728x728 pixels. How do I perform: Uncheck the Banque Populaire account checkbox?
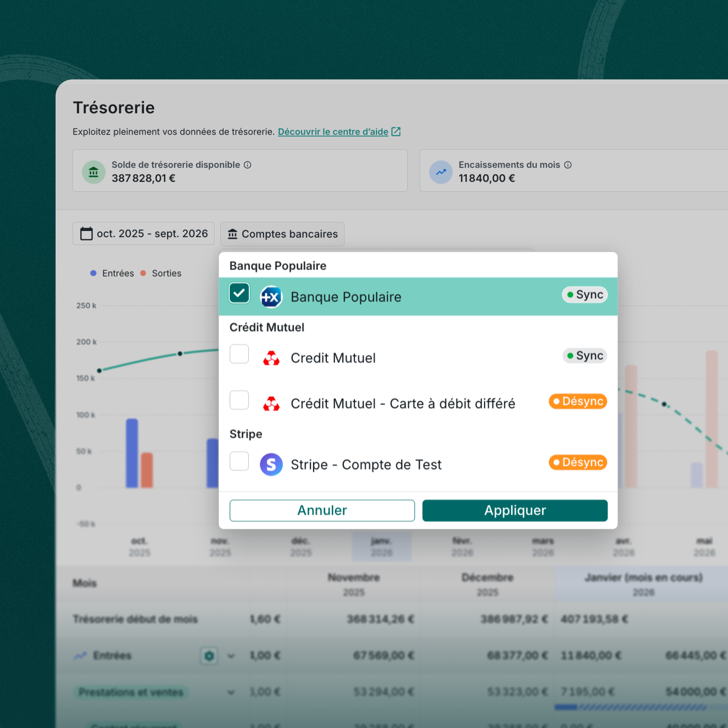coord(239,293)
